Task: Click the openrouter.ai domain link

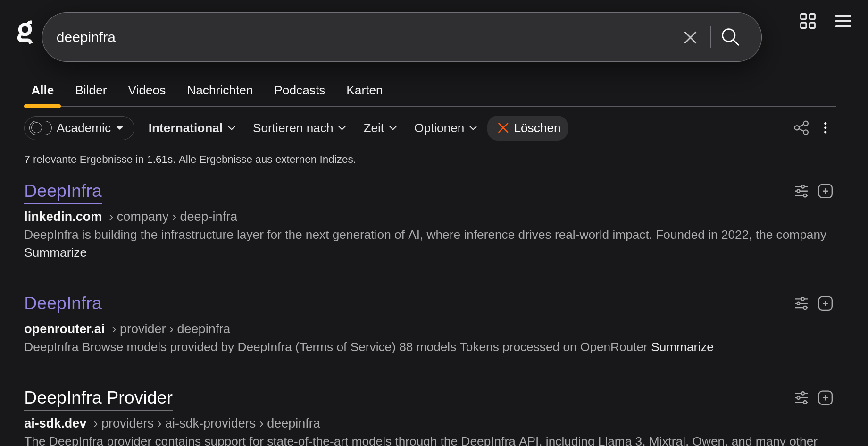Action: click(65, 329)
